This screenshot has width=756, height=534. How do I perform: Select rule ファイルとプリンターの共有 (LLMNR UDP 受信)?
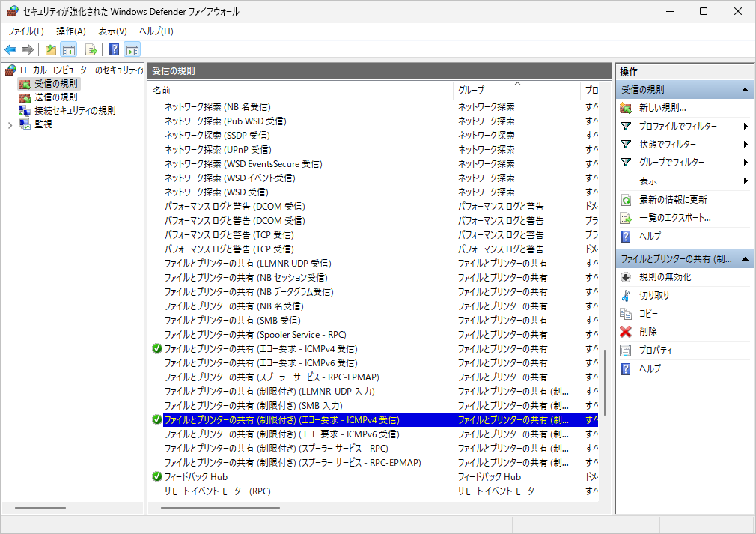248,264
